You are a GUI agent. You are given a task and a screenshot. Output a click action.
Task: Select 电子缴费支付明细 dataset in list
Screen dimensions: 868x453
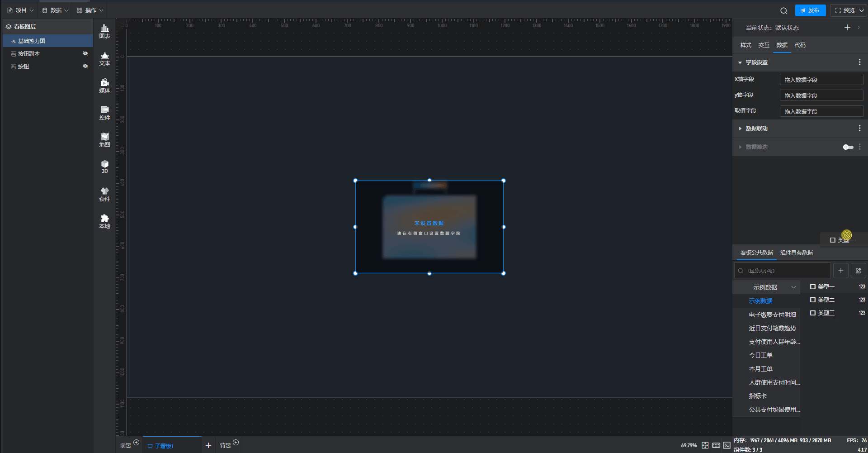tap(772, 315)
